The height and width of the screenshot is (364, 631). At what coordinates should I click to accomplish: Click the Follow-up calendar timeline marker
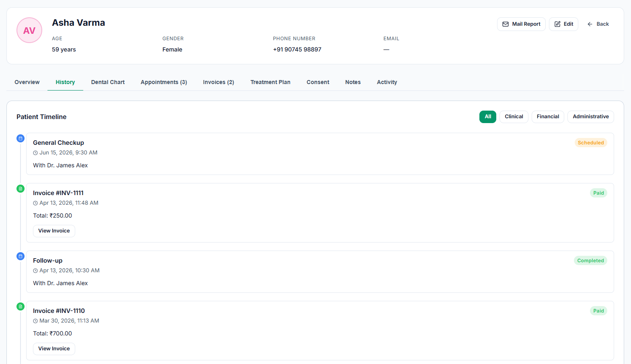pyautogui.click(x=21, y=256)
